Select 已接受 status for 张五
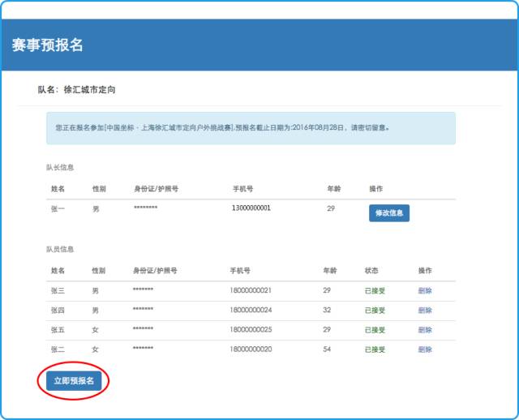 375,330
